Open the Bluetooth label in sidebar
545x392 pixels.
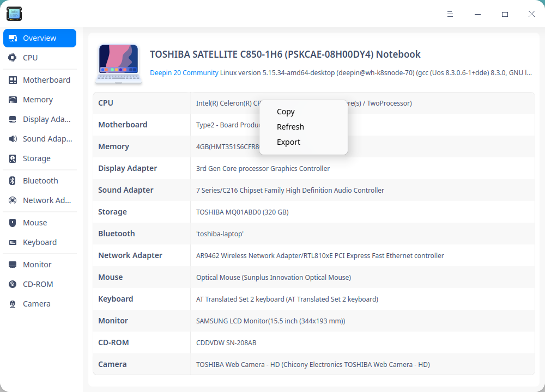tap(40, 181)
